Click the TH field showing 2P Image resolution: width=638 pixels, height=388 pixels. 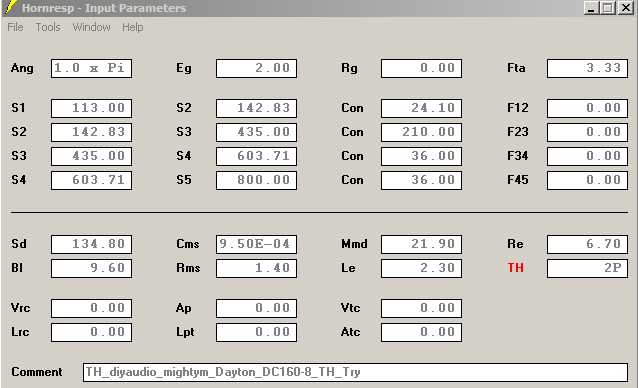(588, 268)
